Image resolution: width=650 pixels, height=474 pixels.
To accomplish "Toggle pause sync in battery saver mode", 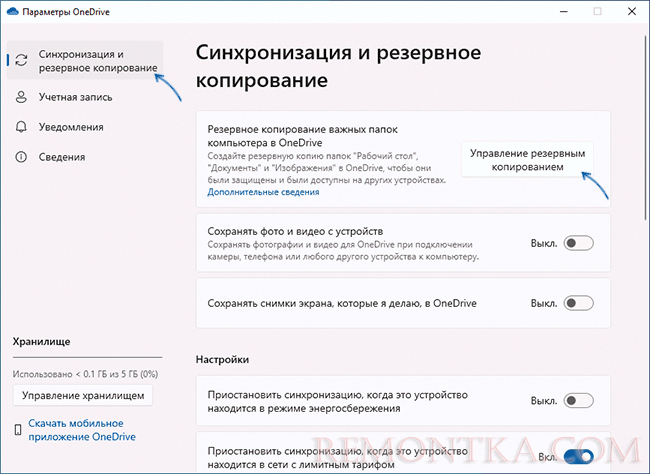I will 578,401.
